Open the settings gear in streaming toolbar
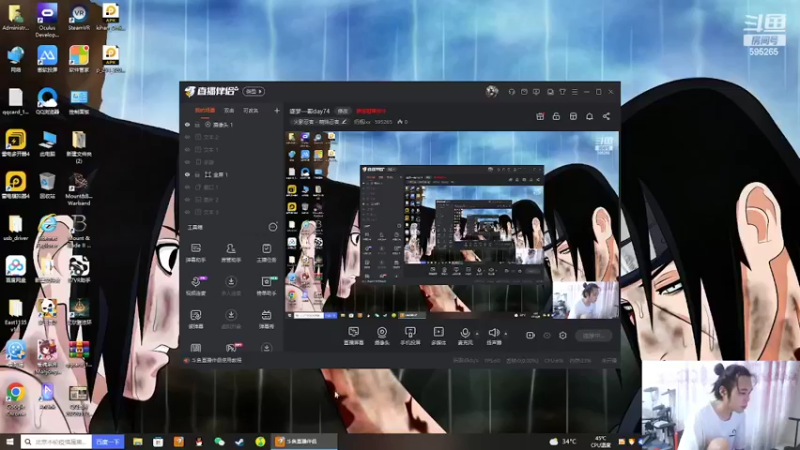 tap(563, 335)
